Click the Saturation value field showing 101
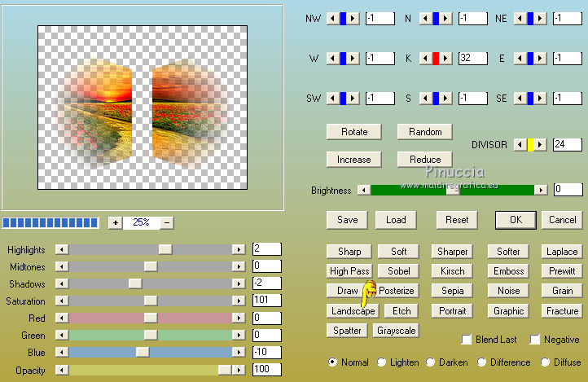The width and height of the screenshot is (588, 382). pos(266,301)
